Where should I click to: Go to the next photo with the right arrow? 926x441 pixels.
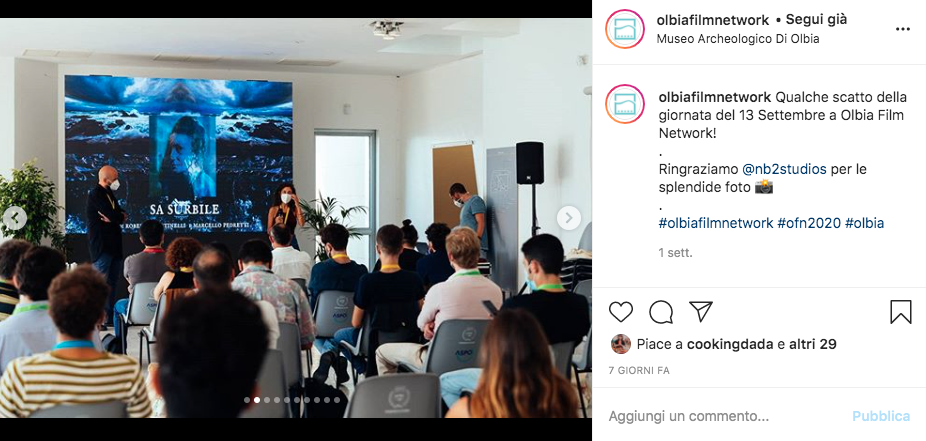click(568, 218)
